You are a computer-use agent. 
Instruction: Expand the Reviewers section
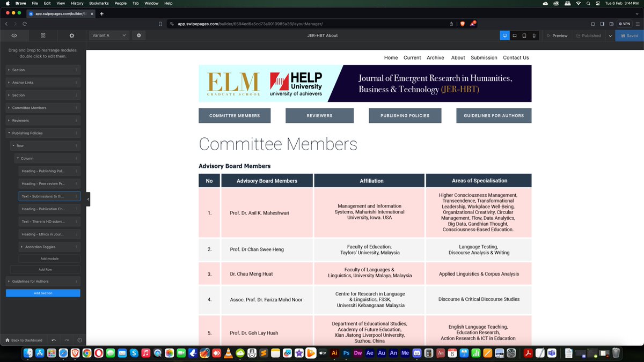[9, 120]
